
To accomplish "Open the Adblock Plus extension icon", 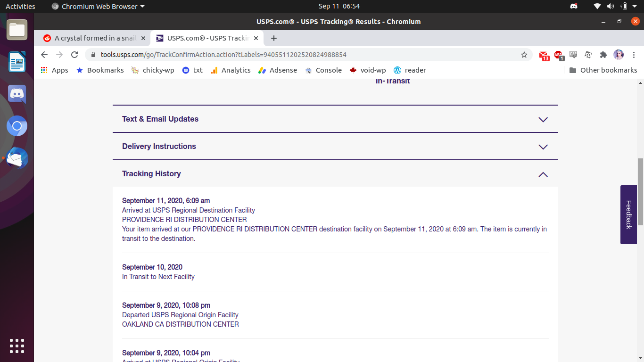I will coord(559,56).
